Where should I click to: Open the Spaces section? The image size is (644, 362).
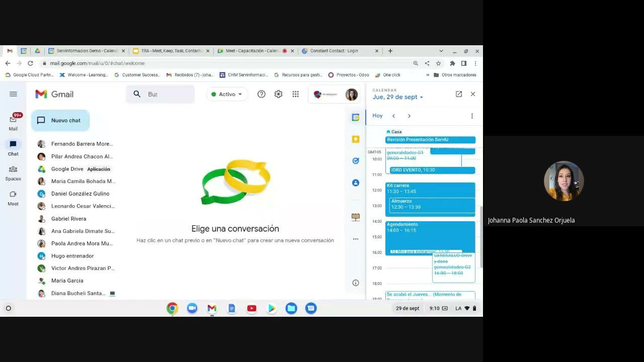coord(13,173)
